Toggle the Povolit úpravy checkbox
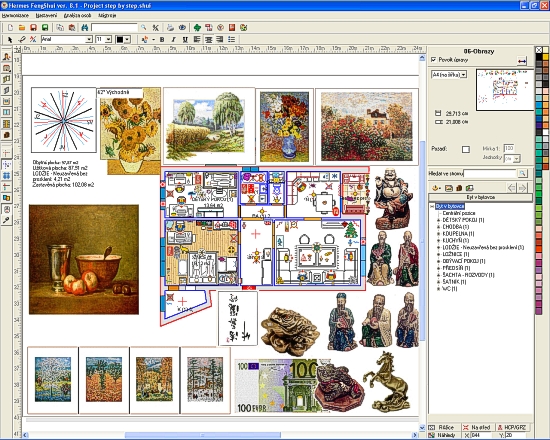The height and width of the screenshot is (440, 550). tap(434, 60)
